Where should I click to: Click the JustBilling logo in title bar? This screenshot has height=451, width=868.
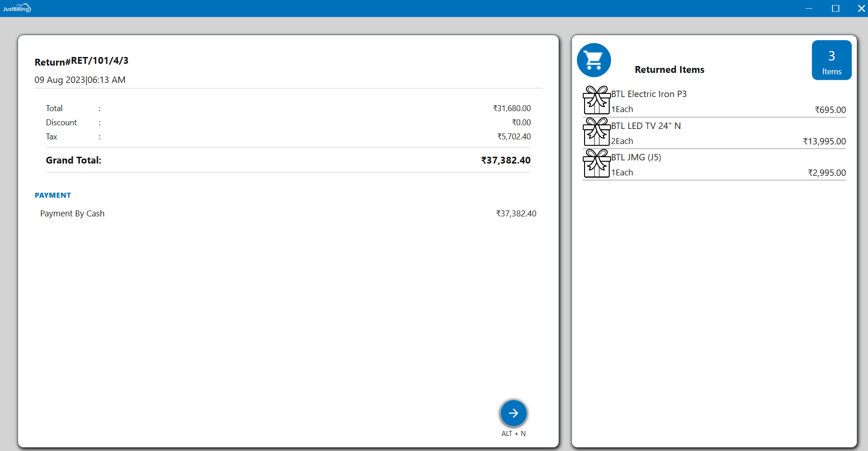(17, 8)
